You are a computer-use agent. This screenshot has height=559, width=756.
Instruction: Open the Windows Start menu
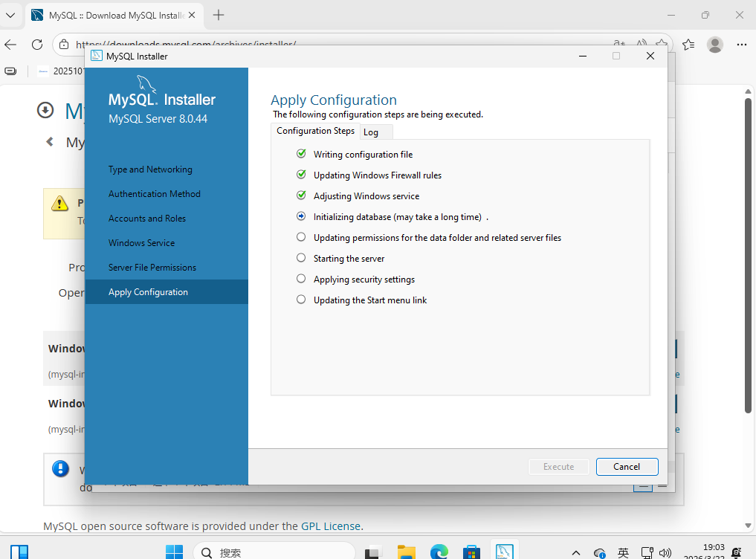coord(174,552)
